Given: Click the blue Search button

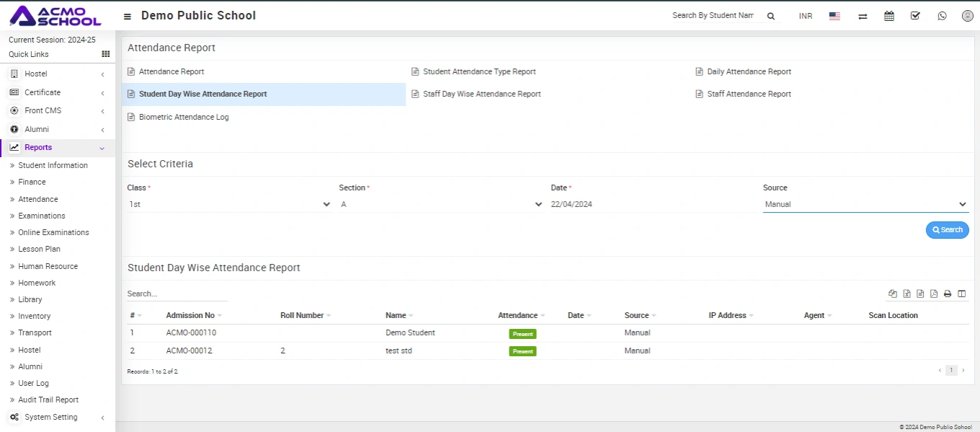Looking at the screenshot, I should [x=947, y=230].
